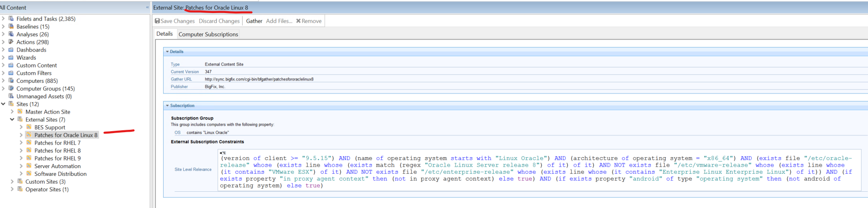The height and width of the screenshot is (208, 868).
Task: Click the Wizards folder icon
Action: [11, 57]
